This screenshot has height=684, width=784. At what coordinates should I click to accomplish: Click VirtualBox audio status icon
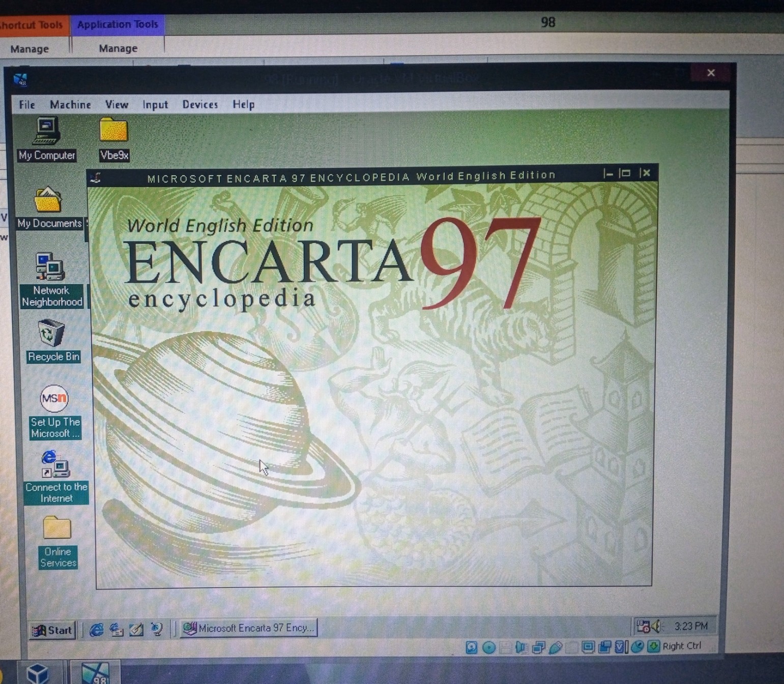[x=520, y=647]
